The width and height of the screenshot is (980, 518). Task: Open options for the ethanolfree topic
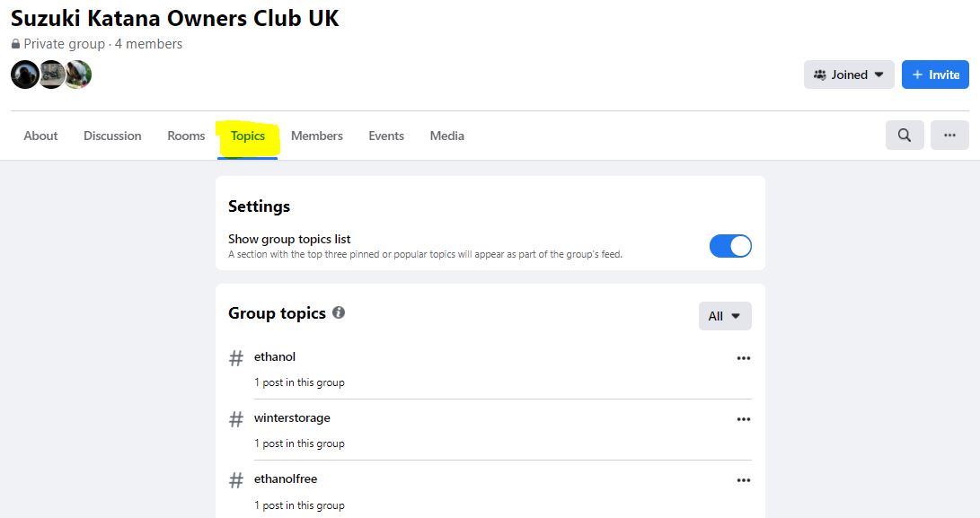(x=743, y=480)
